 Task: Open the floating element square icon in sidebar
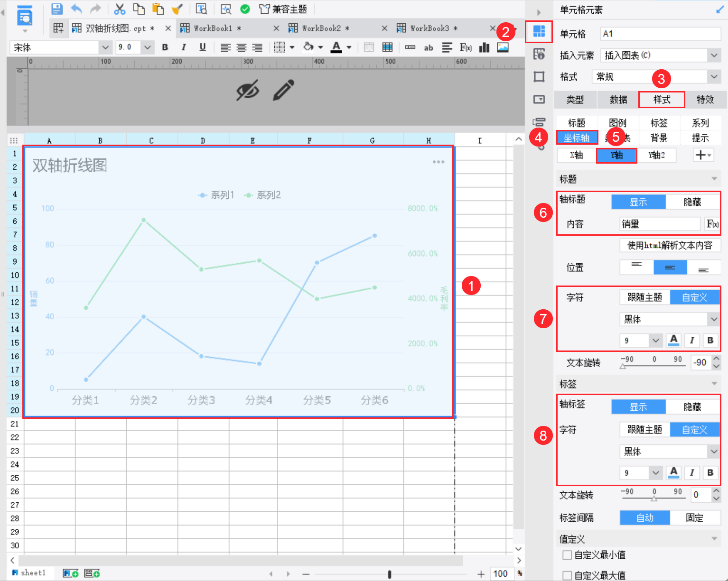coord(539,76)
